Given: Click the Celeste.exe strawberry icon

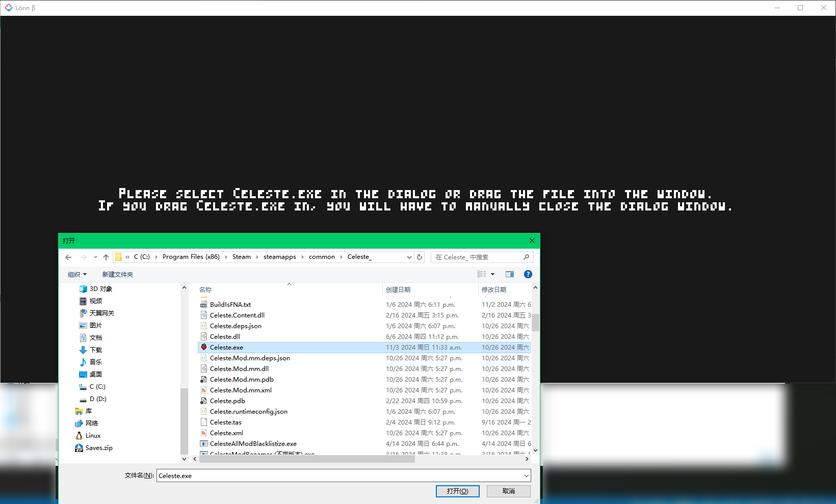Looking at the screenshot, I should (204, 347).
